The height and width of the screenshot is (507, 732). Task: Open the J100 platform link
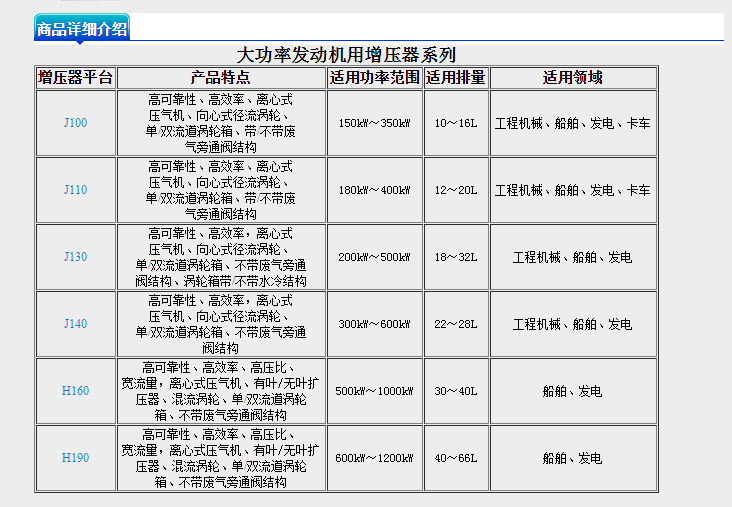tap(76, 123)
